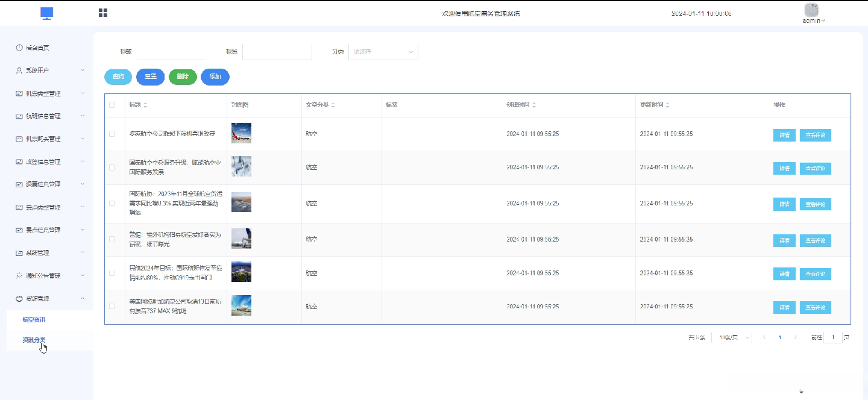Open 详情 for 多家航空公司 row

(784, 135)
